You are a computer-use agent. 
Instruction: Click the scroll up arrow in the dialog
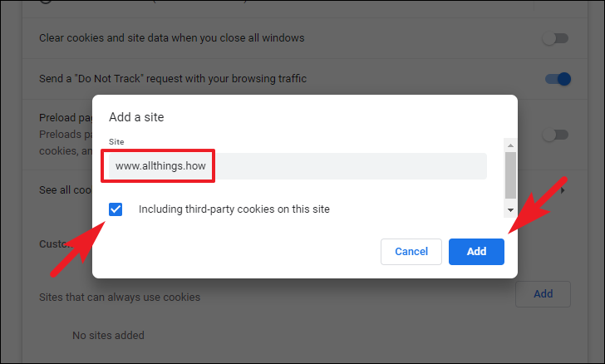pyautogui.click(x=510, y=145)
